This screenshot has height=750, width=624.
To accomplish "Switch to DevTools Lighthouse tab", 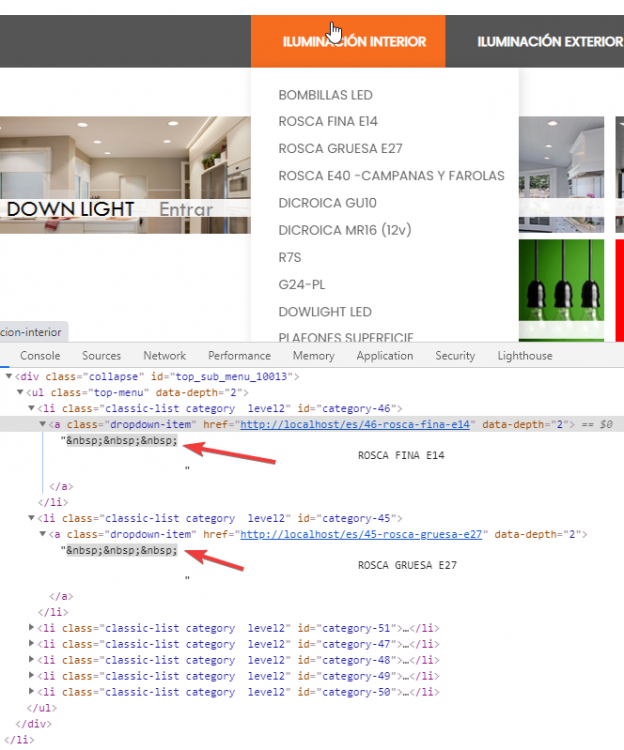I will pyautogui.click(x=525, y=356).
